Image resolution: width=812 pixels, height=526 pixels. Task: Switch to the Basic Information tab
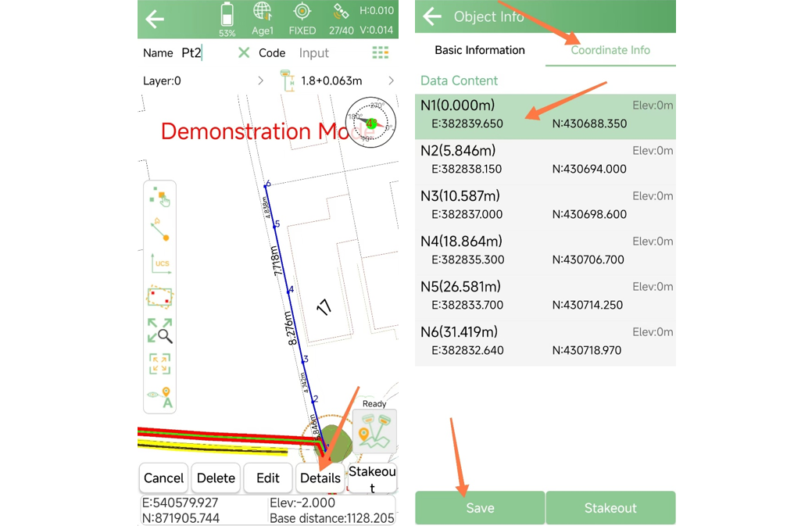pos(479,50)
